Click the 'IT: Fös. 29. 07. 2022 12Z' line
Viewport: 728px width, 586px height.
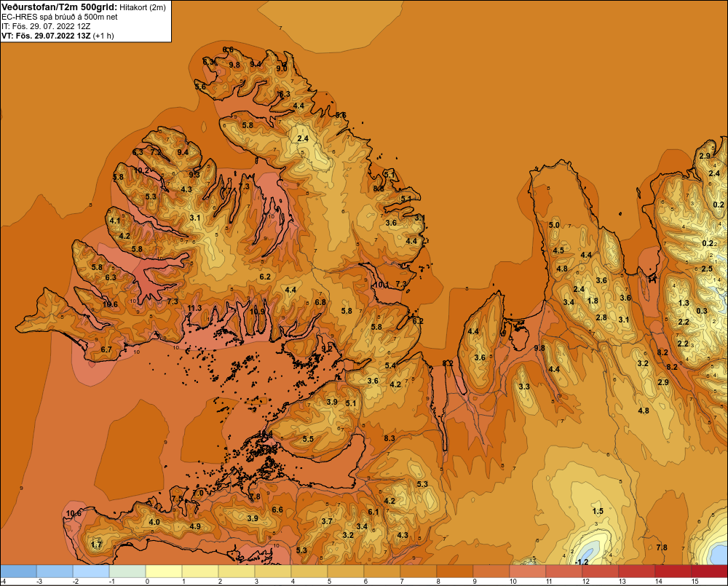pos(46,26)
